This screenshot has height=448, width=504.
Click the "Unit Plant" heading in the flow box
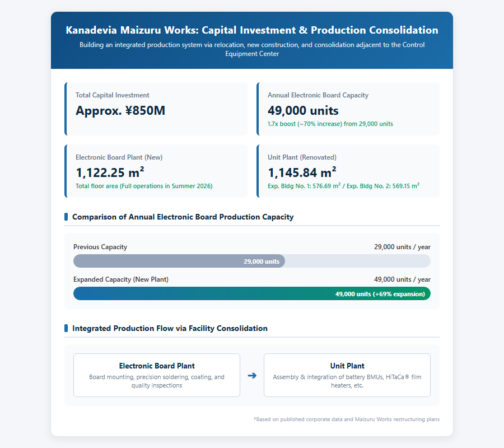(347, 366)
